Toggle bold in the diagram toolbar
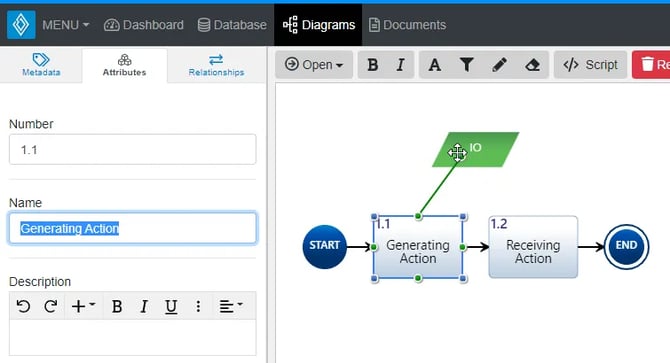This screenshot has height=363, width=670. 373,65
